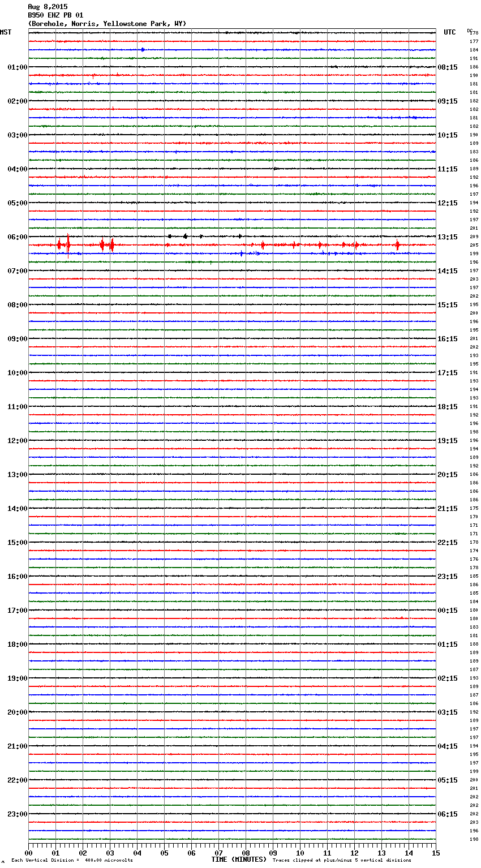Click minute axis tick label '12'

point(355,853)
